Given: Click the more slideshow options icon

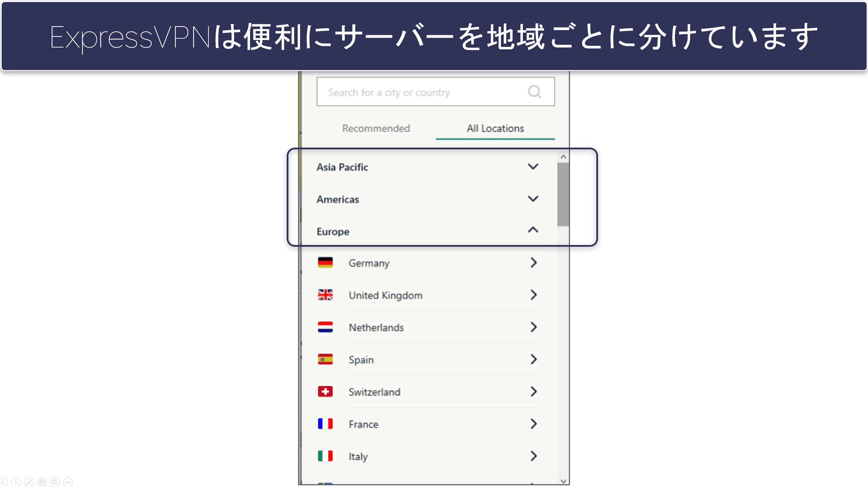Looking at the screenshot, I should tap(68, 482).
